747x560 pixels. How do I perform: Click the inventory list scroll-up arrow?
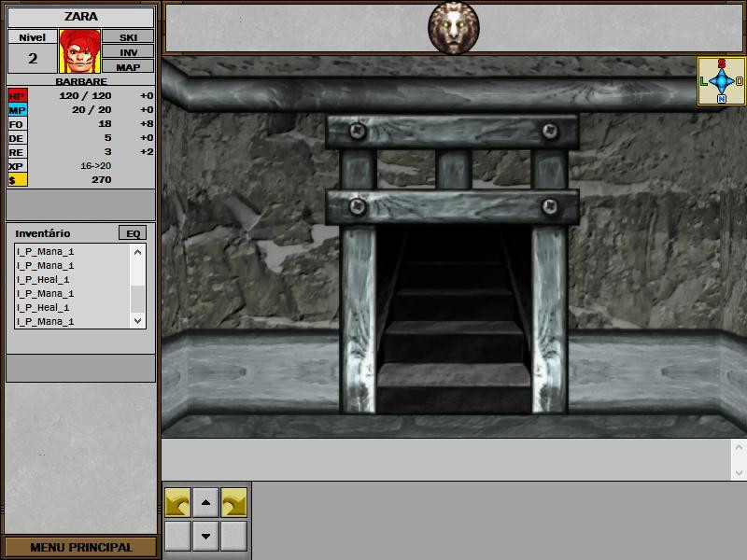tap(137, 252)
